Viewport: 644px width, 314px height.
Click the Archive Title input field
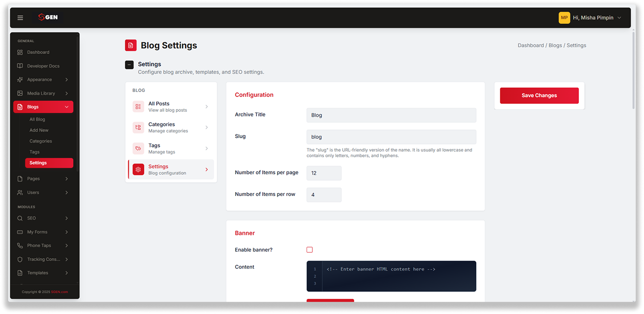pyautogui.click(x=391, y=115)
